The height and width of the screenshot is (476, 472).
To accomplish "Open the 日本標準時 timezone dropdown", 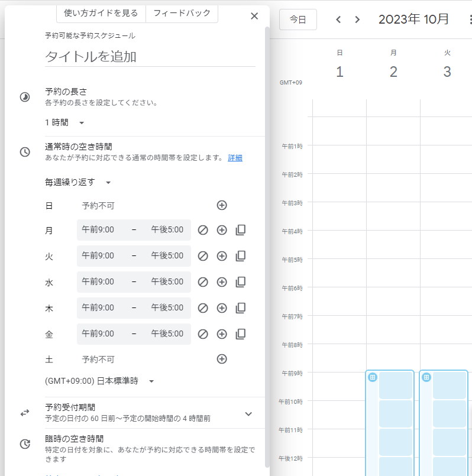I will pos(99,381).
